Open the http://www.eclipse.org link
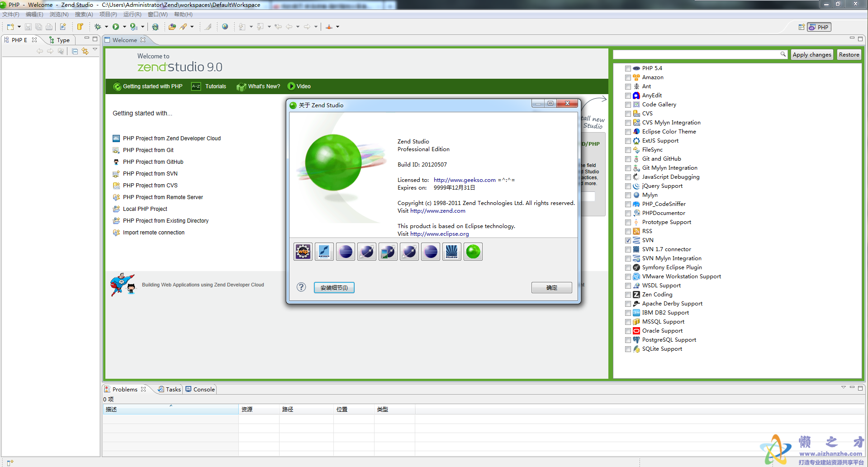Screen dimensions: 868x467 tap(440, 234)
